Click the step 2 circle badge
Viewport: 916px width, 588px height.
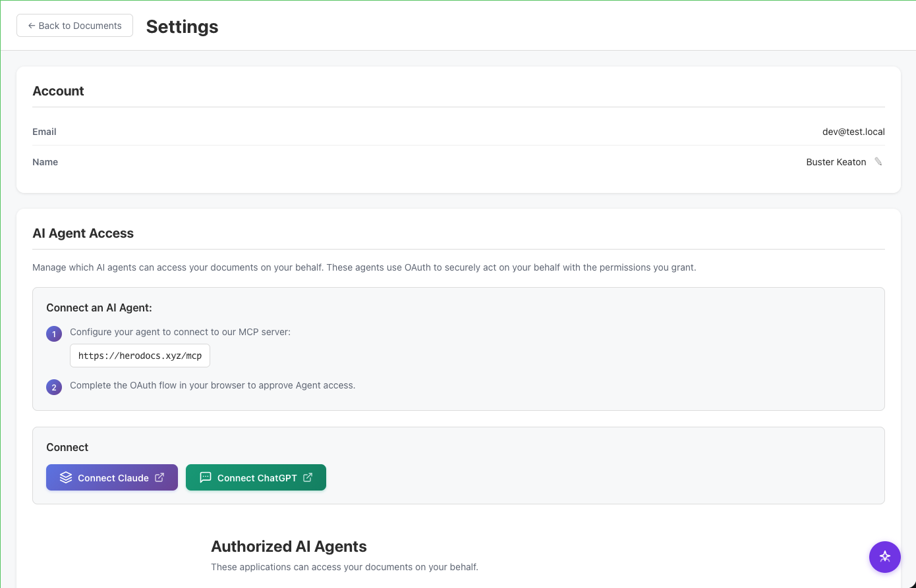pyautogui.click(x=54, y=387)
